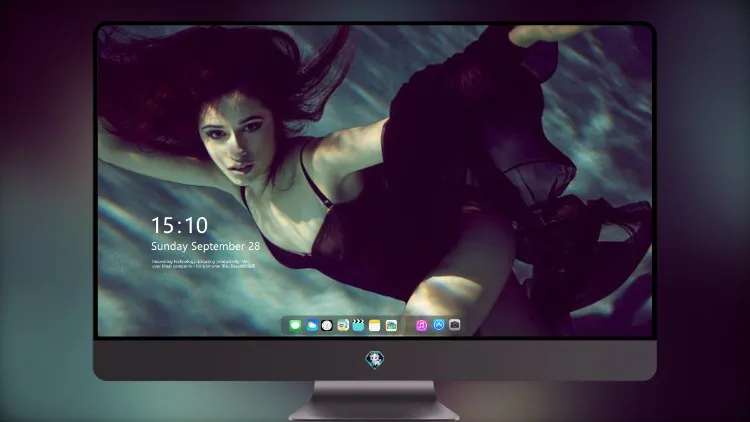
Task: Launch the pink iTunes music app
Action: (x=421, y=325)
